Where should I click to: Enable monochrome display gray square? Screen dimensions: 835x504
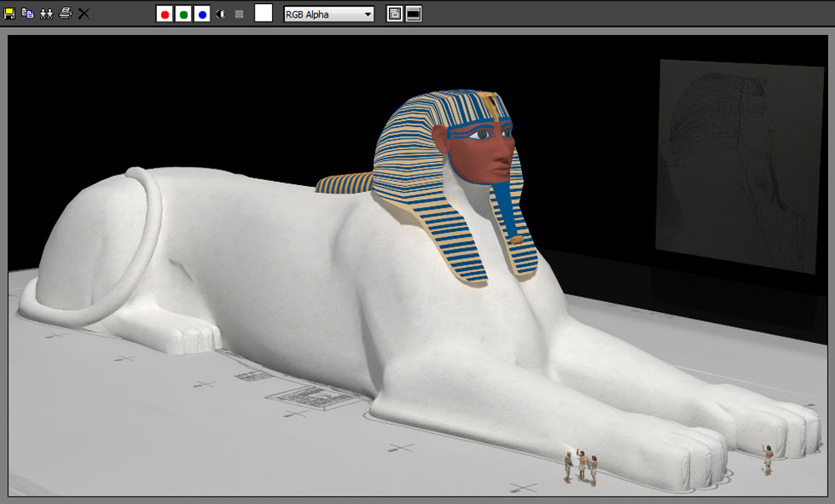tap(239, 14)
